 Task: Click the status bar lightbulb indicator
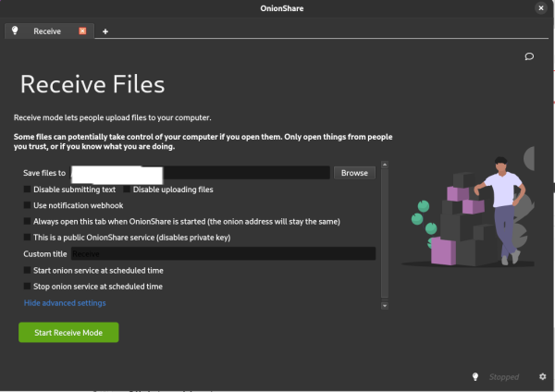pyautogui.click(x=475, y=377)
